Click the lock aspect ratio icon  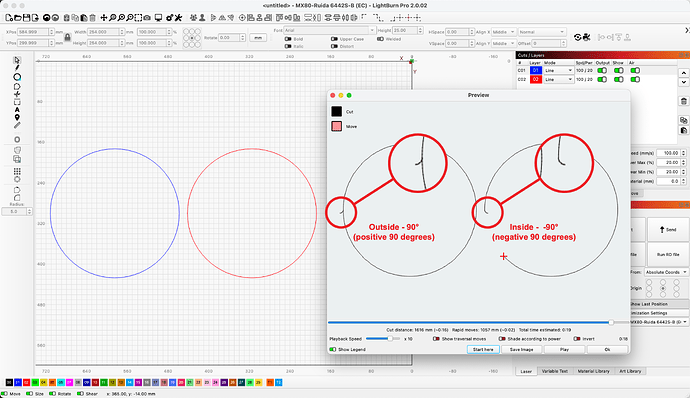[67, 37]
